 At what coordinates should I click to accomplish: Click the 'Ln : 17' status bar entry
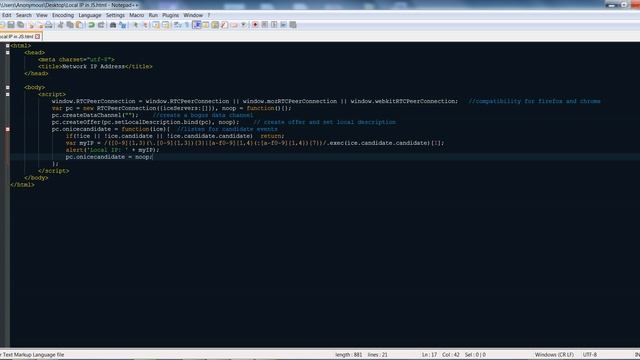(429, 355)
